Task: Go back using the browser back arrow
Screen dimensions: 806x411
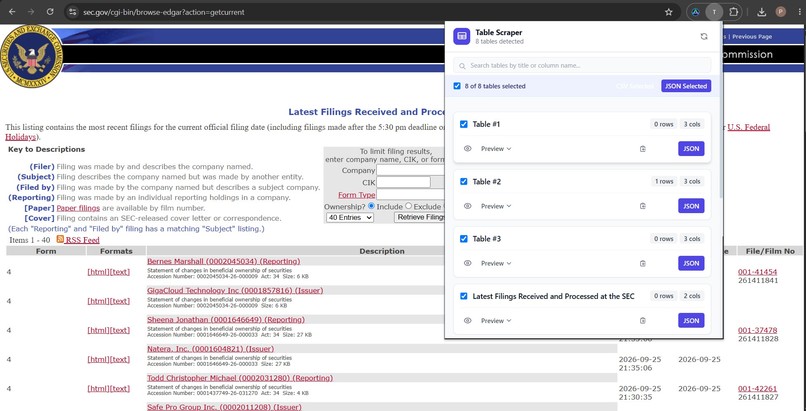Action: [x=12, y=12]
